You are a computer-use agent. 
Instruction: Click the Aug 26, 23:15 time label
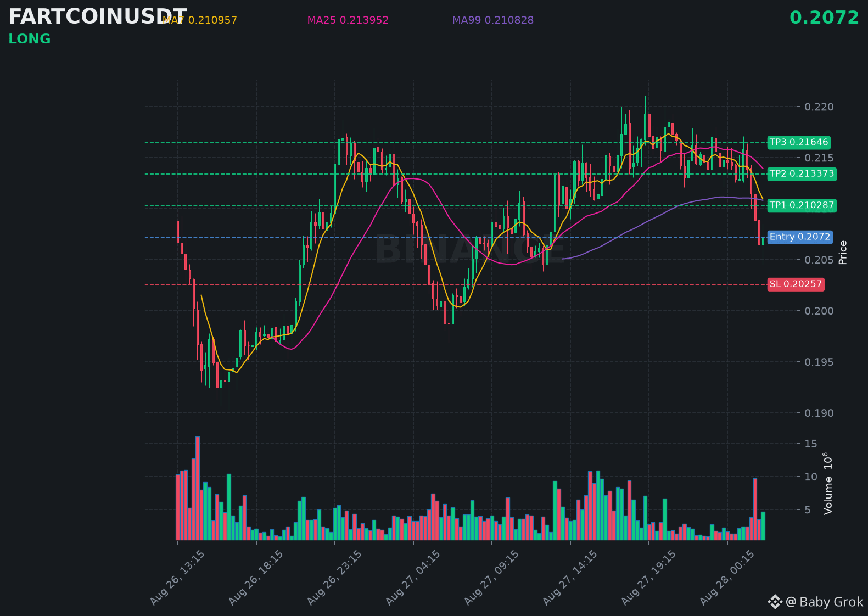click(334, 578)
